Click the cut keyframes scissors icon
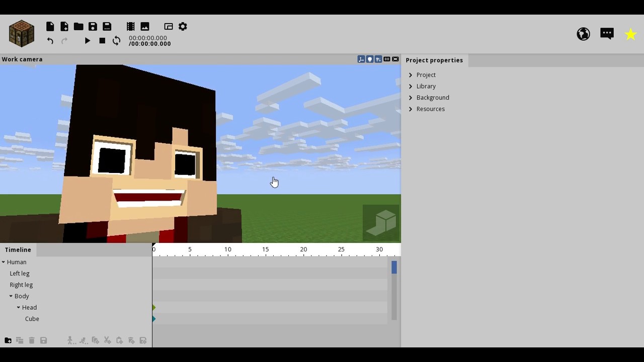The height and width of the screenshot is (362, 644). click(x=107, y=340)
